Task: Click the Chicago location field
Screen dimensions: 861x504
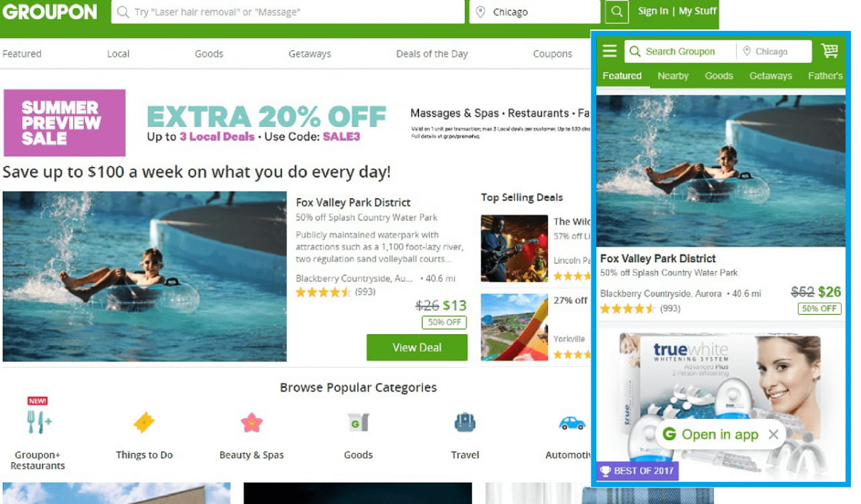Action: [x=535, y=12]
